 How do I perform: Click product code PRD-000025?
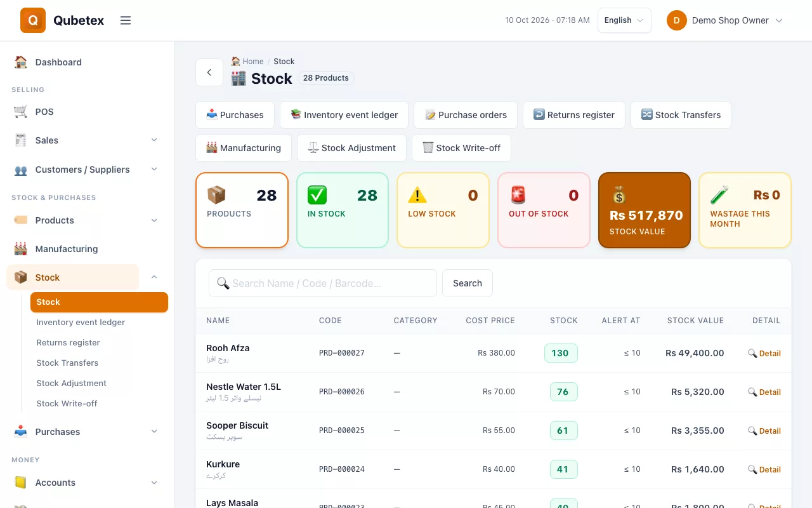pyautogui.click(x=342, y=431)
